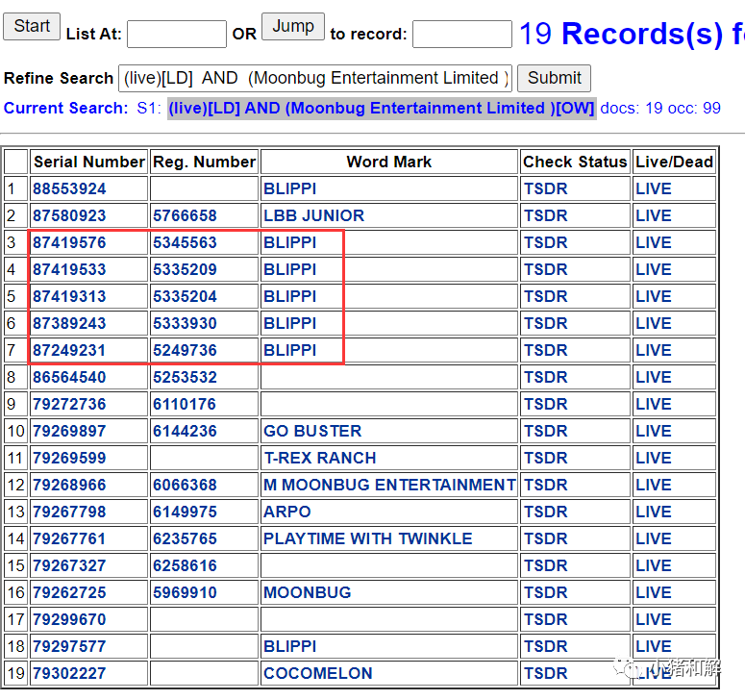
Task: Open the LBB JUNIOR word mark
Action: (314, 215)
